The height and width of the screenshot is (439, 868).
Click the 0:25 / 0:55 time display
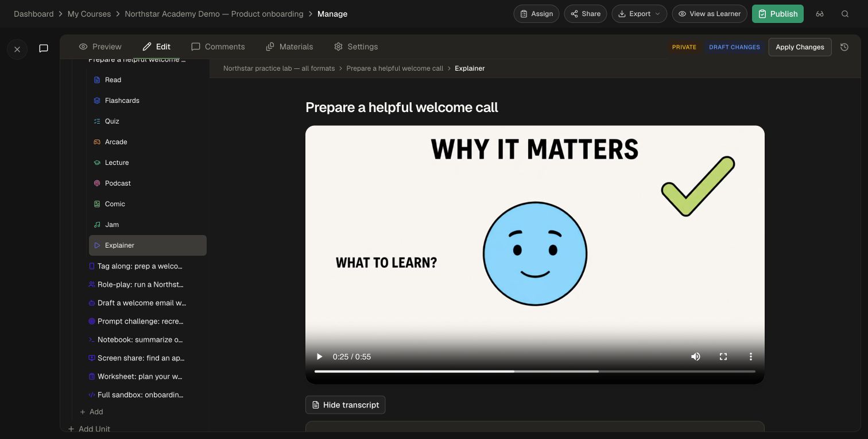point(352,357)
